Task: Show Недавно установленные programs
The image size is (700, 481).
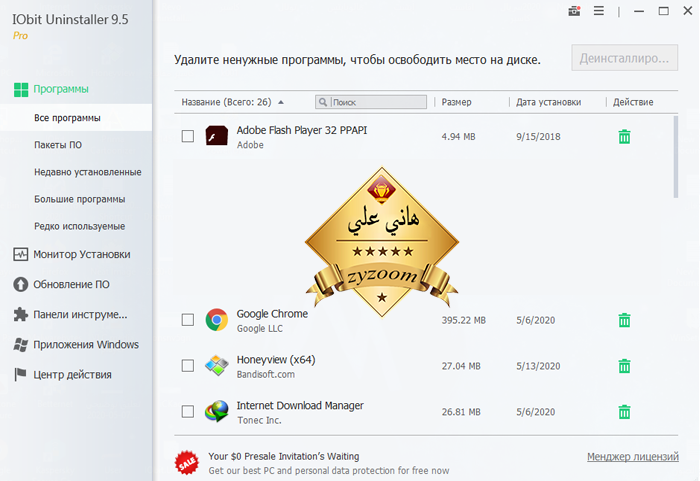Action: point(88,172)
